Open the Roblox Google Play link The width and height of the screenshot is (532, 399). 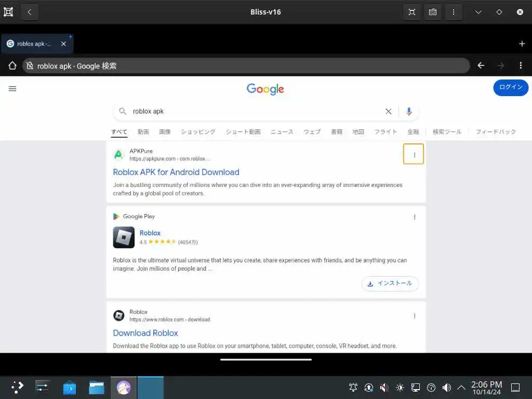[x=150, y=233]
